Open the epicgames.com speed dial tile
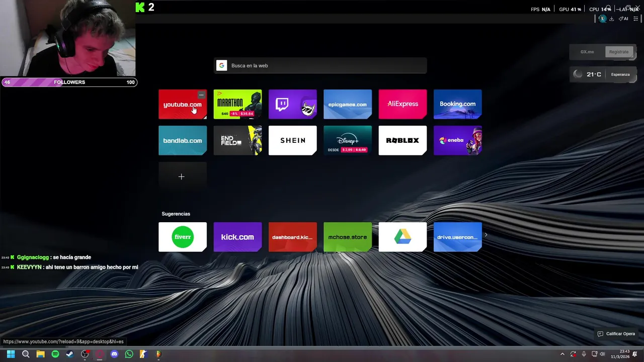 coord(347,105)
